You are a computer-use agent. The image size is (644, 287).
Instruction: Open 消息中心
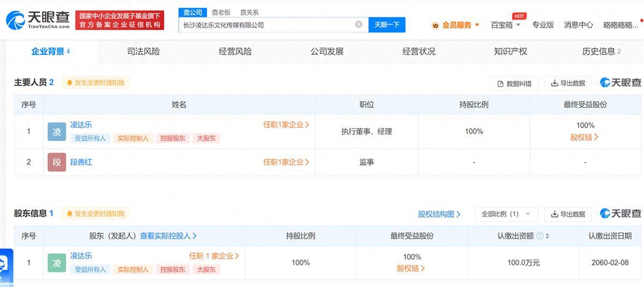(x=578, y=25)
